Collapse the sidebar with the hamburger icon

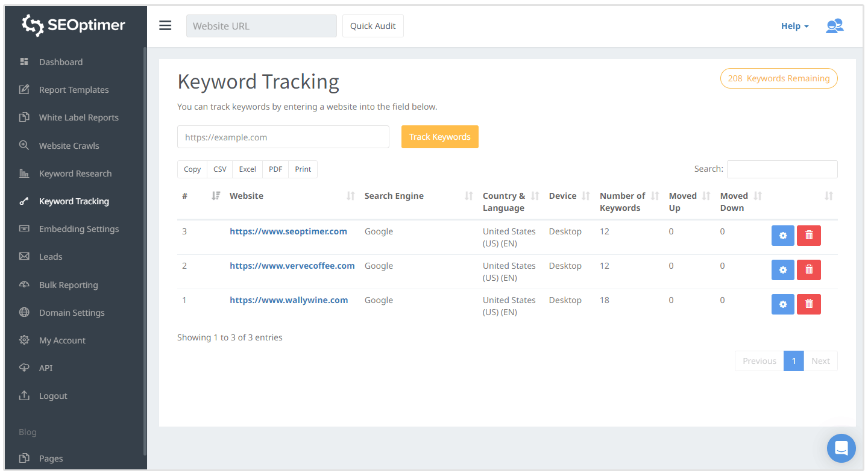pyautogui.click(x=165, y=25)
